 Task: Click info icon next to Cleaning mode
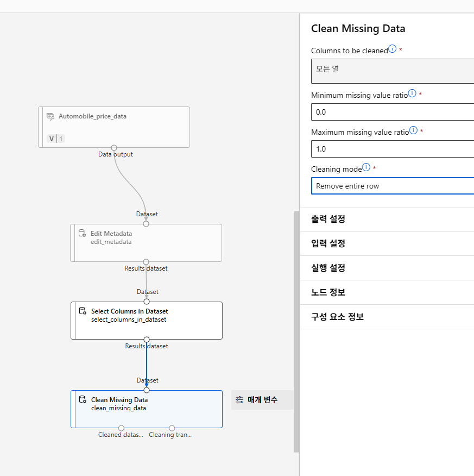point(366,167)
